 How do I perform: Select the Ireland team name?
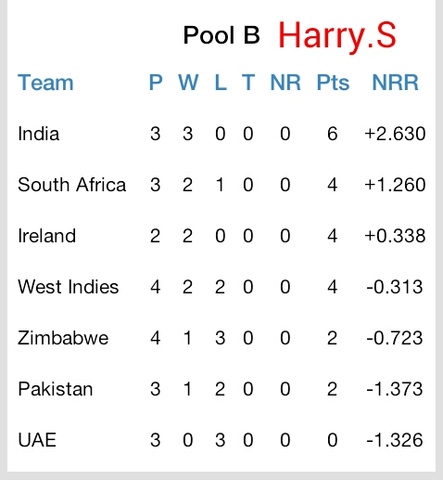point(47,236)
